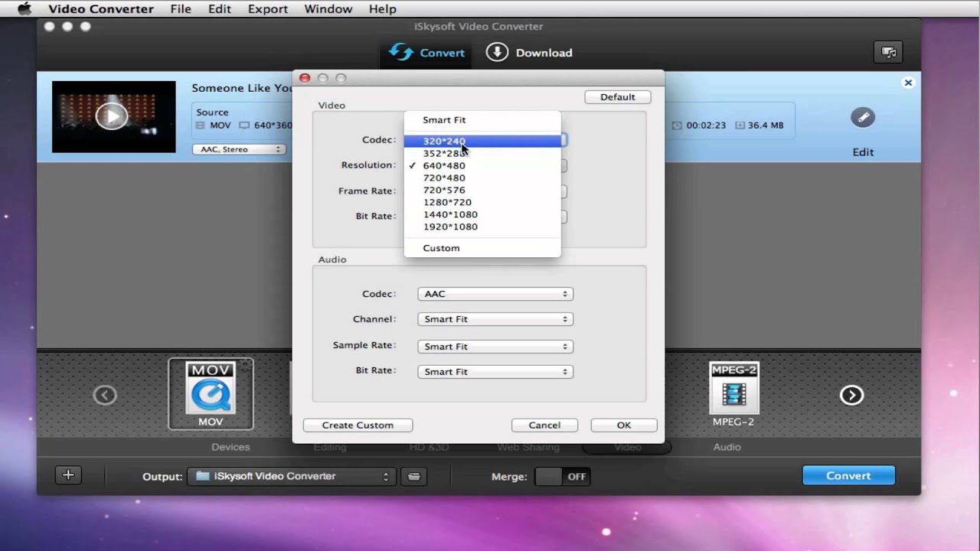Open the File menu

(181, 9)
